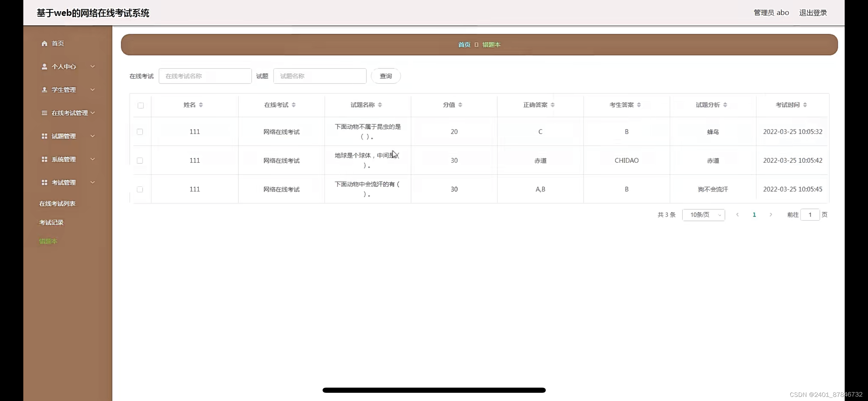
Task: Click the 2022-03-25 10:05:32 time cell
Action: coord(793,132)
